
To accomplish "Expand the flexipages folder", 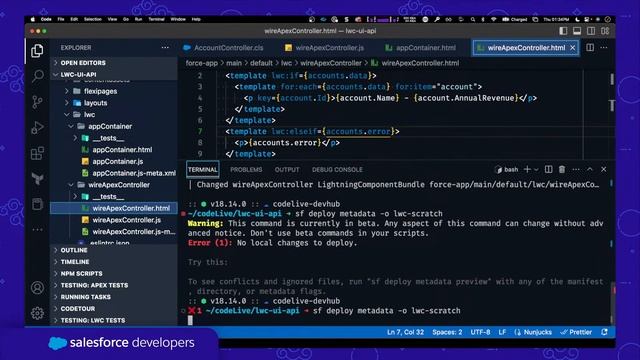I will pos(114,91).
